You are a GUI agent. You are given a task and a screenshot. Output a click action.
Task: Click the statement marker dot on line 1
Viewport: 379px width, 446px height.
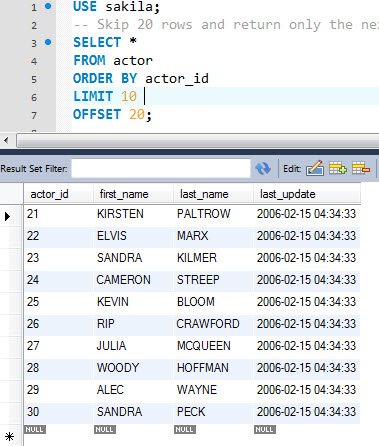(48, 6)
